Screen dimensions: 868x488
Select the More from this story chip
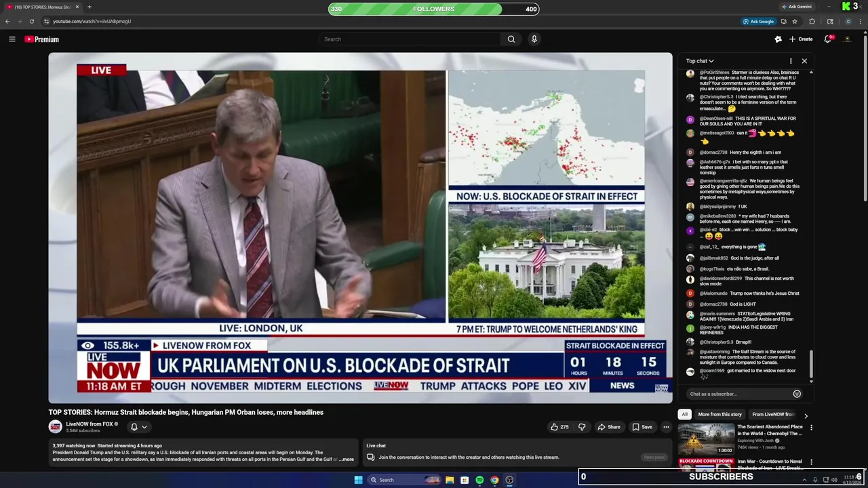(719, 414)
